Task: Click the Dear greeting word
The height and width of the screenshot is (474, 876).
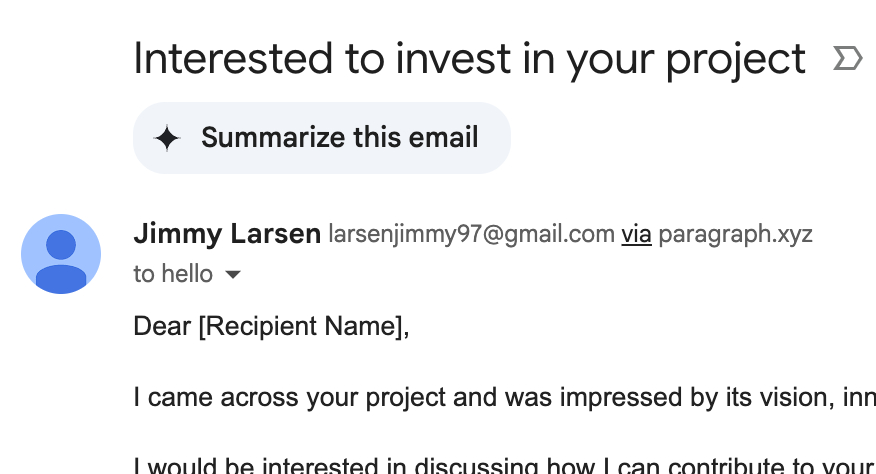Action: 162,326
